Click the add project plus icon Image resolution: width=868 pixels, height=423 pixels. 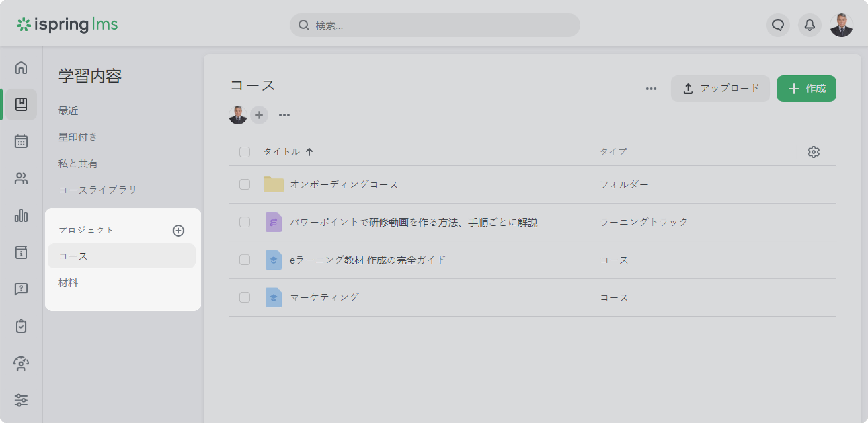(x=178, y=231)
